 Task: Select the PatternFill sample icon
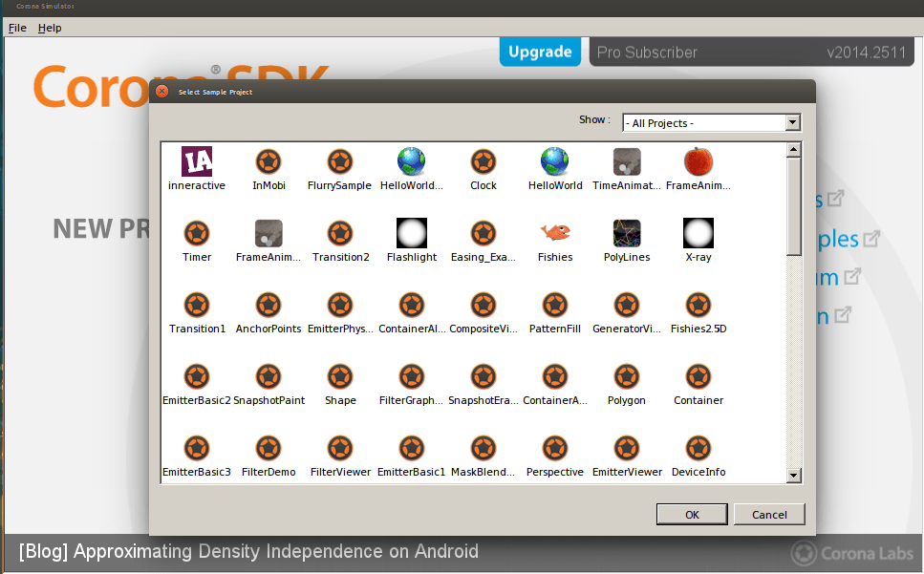click(x=555, y=305)
